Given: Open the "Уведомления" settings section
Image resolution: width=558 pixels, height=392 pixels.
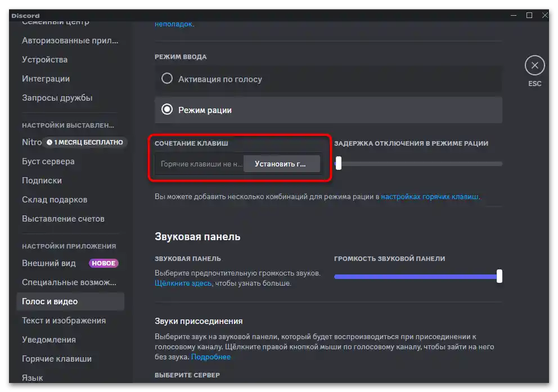Looking at the screenshot, I should click(x=48, y=339).
